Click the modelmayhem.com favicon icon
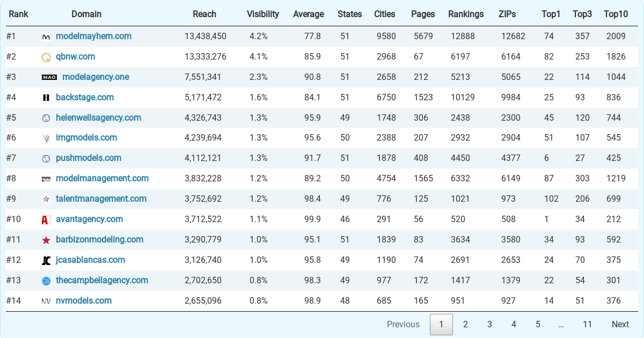 (46, 36)
